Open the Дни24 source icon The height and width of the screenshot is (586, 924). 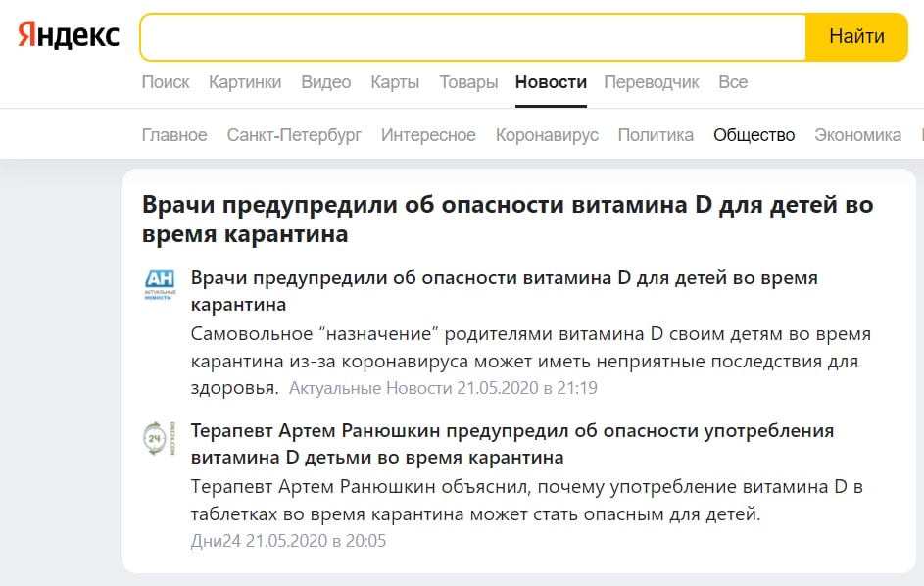coord(160,438)
